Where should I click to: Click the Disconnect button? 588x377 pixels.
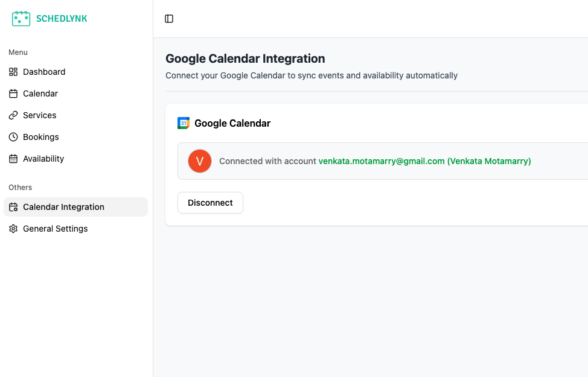(x=210, y=203)
